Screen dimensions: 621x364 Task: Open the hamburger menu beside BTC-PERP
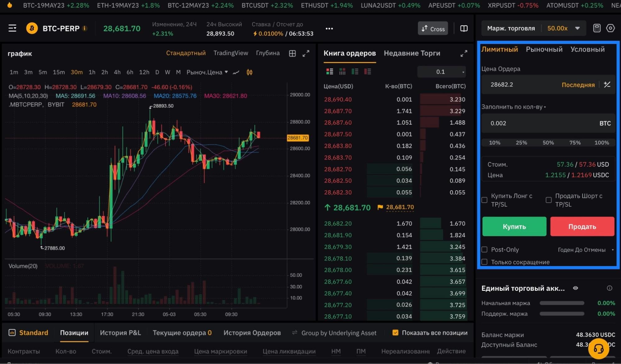click(12, 29)
